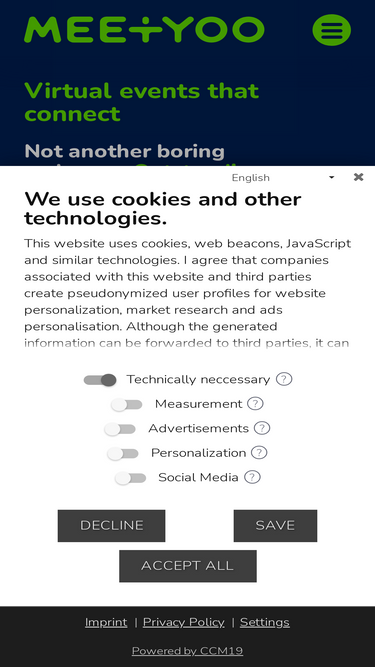Click the SAVE button

[276, 526]
